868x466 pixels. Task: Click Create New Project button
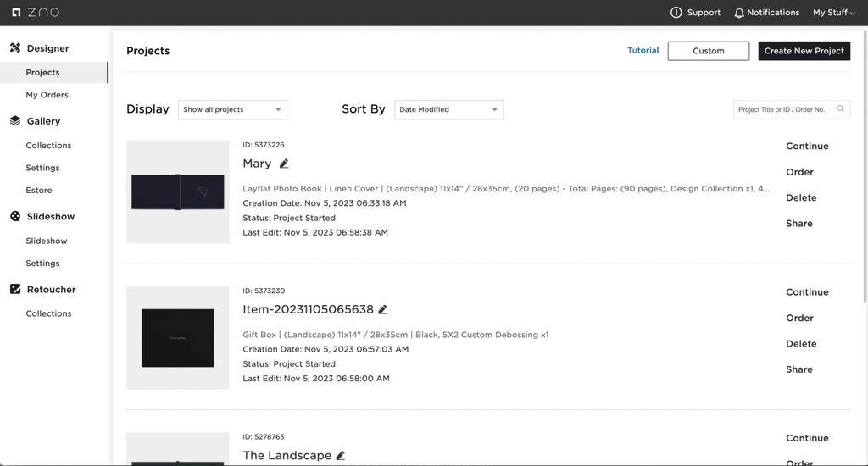coord(804,51)
